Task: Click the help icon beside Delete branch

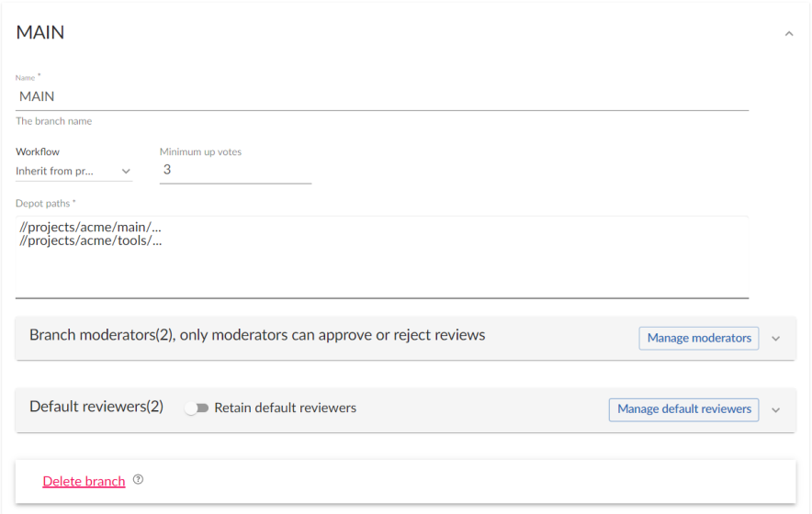Action: pos(138,480)
